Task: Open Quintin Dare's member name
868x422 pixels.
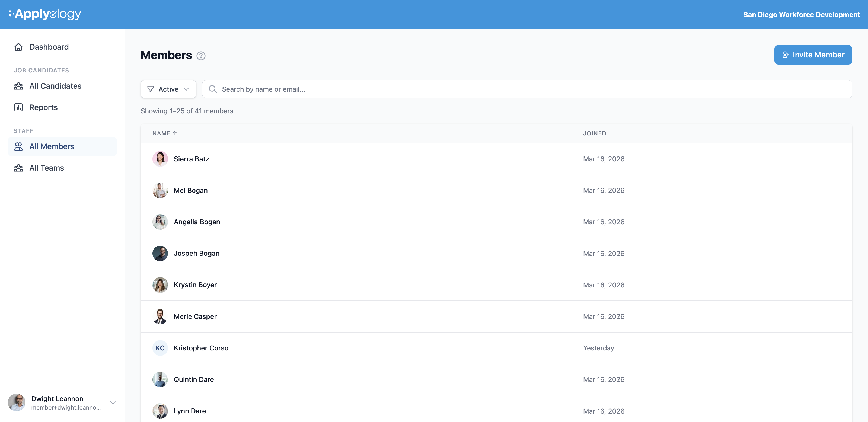Action: (194, 380)
